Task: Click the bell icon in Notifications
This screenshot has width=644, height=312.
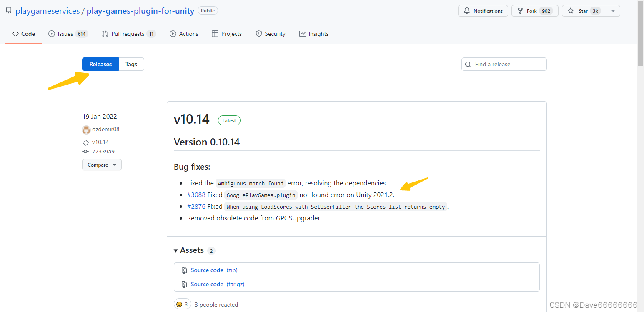Action: (467, 11)
